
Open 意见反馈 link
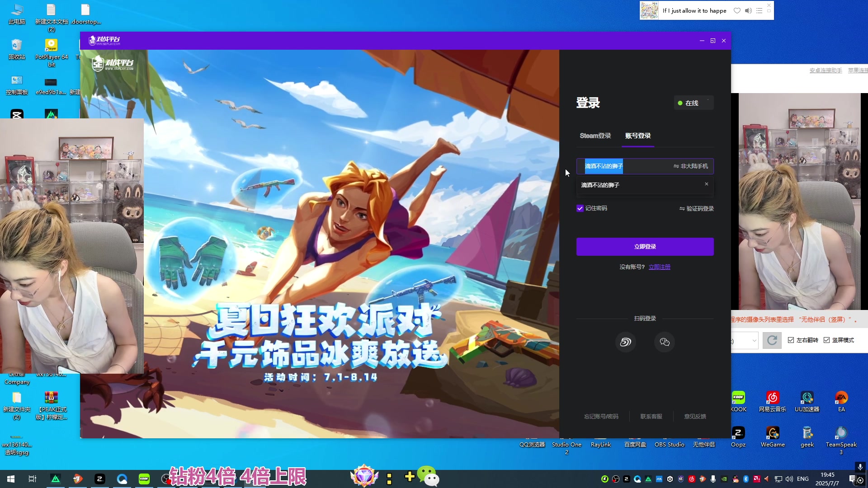pyautogui.click(x=695, y=417)
